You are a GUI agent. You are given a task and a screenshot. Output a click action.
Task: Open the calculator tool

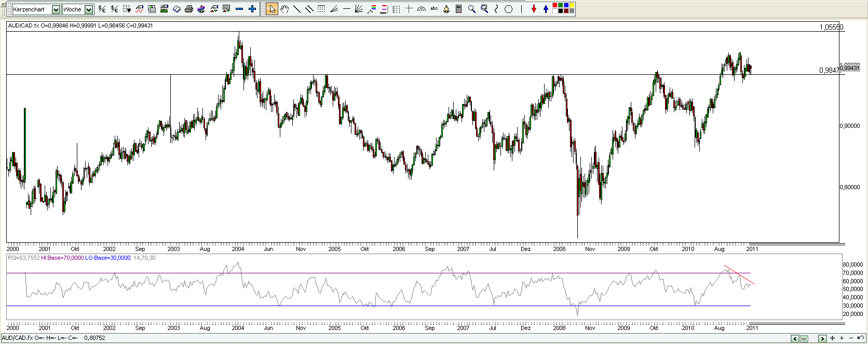(x=459, y=9)
